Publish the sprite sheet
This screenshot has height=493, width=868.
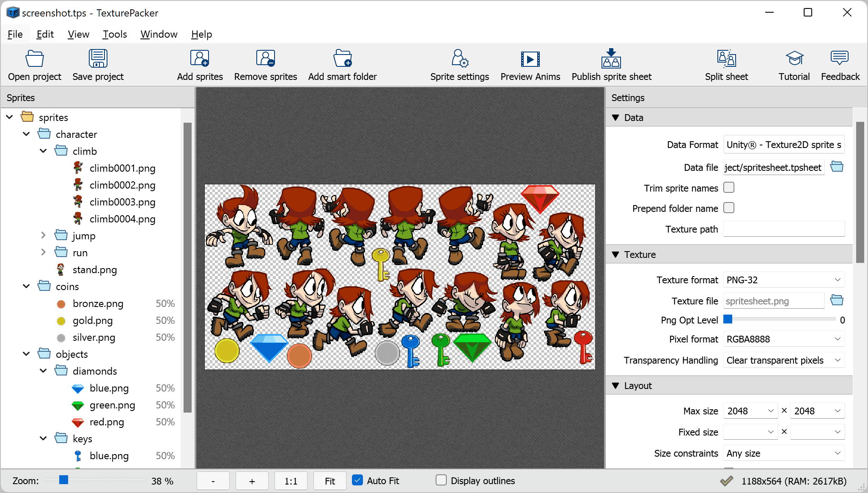pyautogui.click(x=612, y=64)
